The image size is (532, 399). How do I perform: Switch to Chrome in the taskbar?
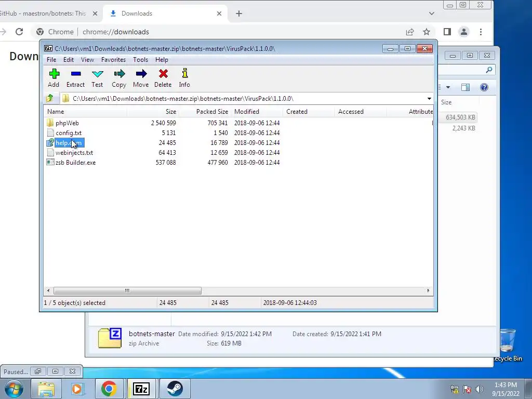(x=109, y=389)
